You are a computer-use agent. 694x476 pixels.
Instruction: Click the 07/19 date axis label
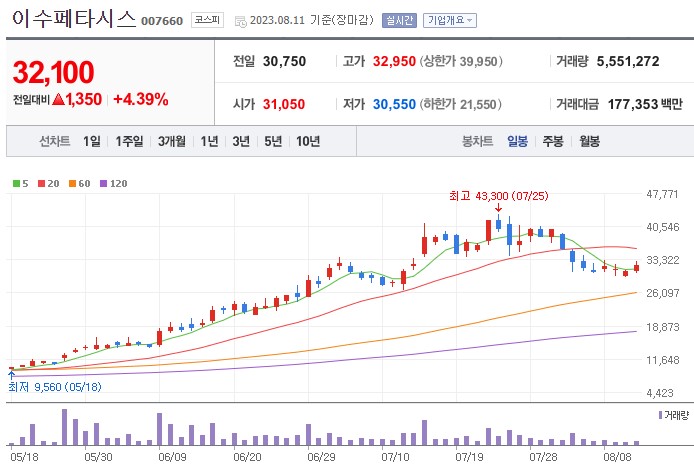pos(469,457)
